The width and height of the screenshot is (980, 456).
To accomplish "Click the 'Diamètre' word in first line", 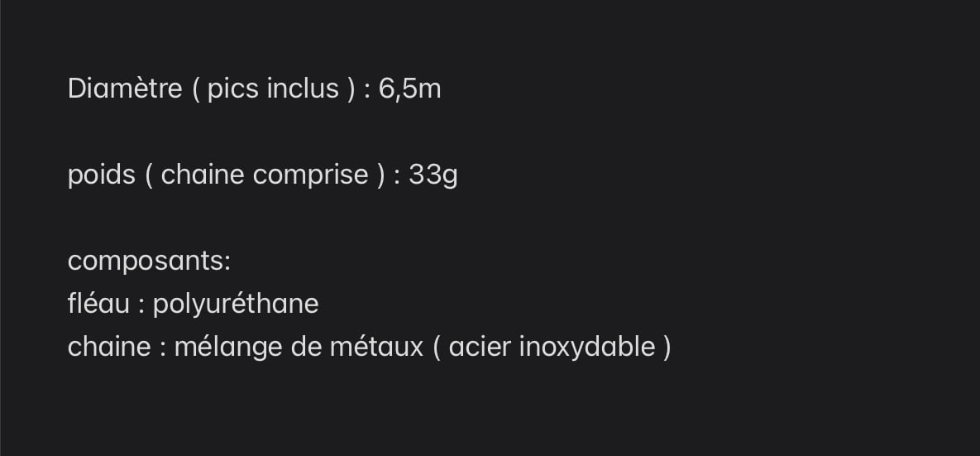I will 125,89.
